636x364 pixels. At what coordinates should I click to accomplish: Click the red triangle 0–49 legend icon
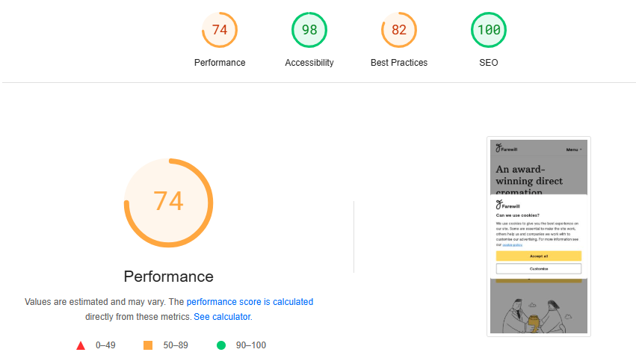tap(81, 345)
